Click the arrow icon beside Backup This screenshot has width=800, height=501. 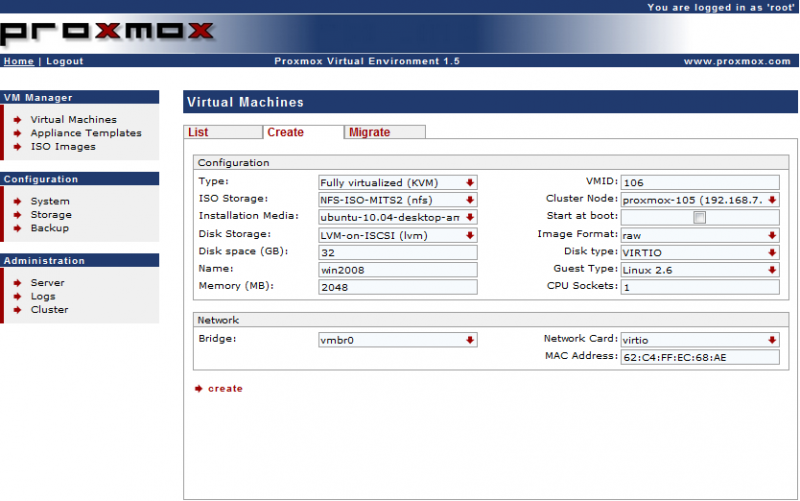[x=19, y=228]
